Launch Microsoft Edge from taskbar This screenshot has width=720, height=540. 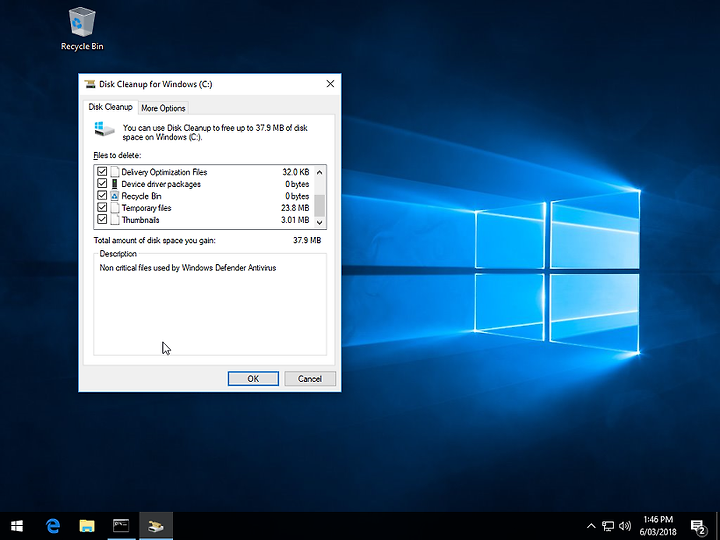pyautogui.click(x=53, y=526)
